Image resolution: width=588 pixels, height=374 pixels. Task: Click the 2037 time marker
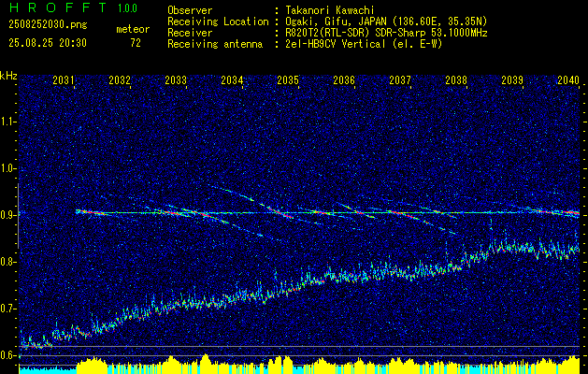tap(400, 80)
